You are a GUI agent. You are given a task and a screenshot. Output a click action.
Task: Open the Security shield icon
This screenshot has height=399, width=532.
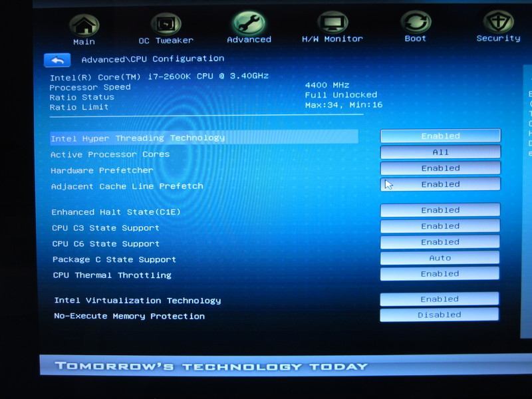[498, 21]
